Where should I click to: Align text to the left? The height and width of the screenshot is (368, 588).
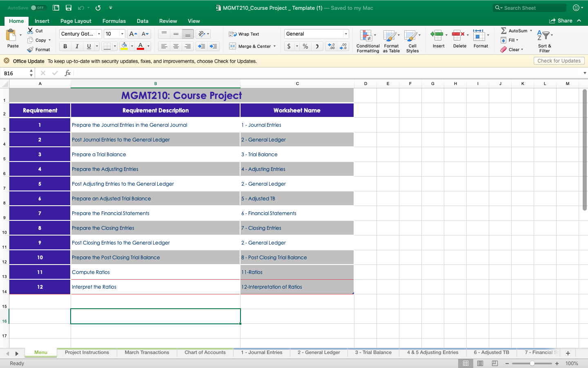[x=164, y=46]
